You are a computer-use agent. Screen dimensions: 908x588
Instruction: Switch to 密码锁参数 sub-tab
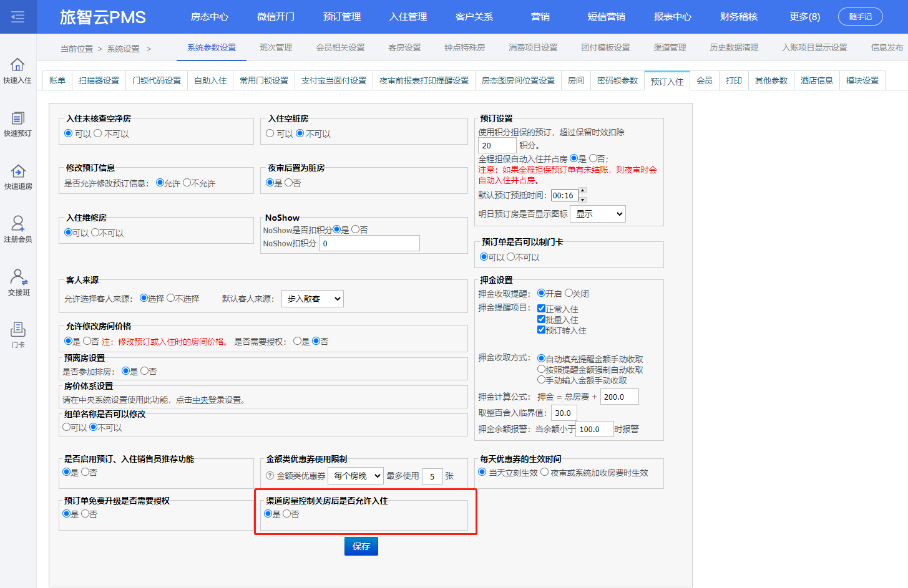click(x=618, y=80)
